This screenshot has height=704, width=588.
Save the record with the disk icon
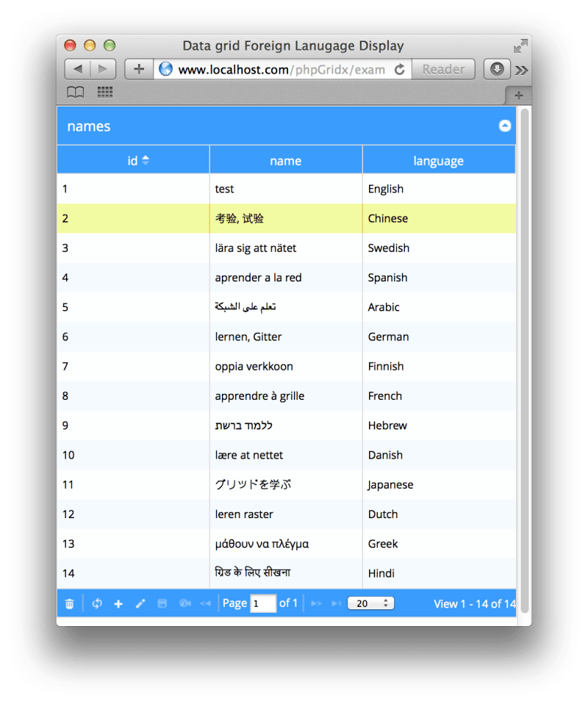coord(162,603)
